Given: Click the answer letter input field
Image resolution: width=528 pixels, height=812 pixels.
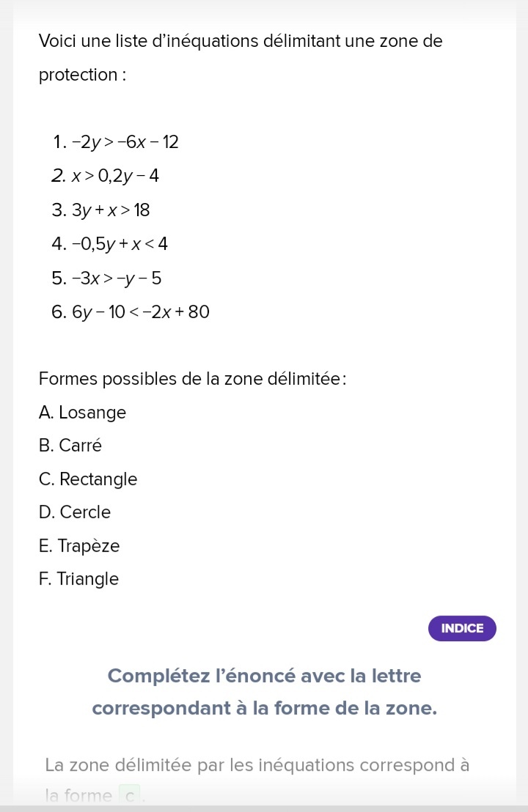Looking at the screenshot, I should pos(130,796).
